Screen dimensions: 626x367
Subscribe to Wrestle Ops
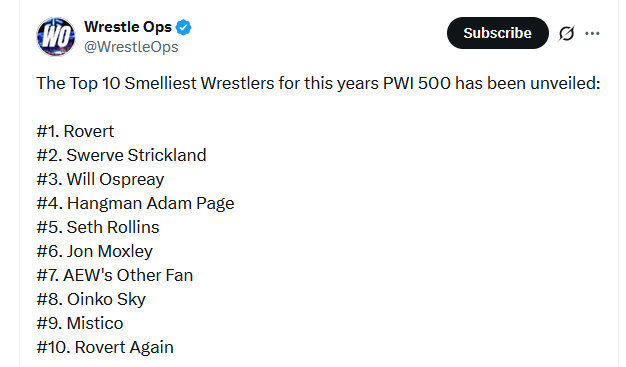497,33
